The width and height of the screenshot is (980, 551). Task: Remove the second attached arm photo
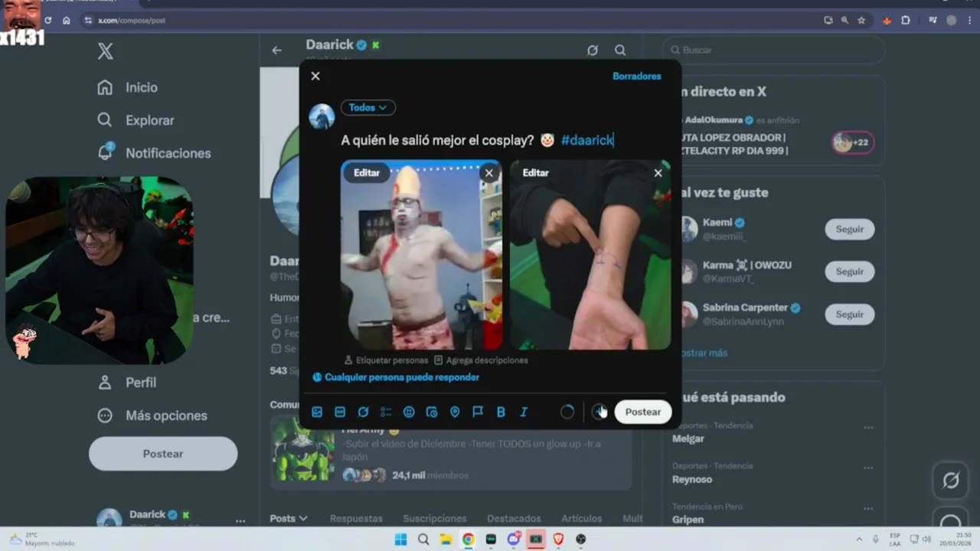pos(658,173)
